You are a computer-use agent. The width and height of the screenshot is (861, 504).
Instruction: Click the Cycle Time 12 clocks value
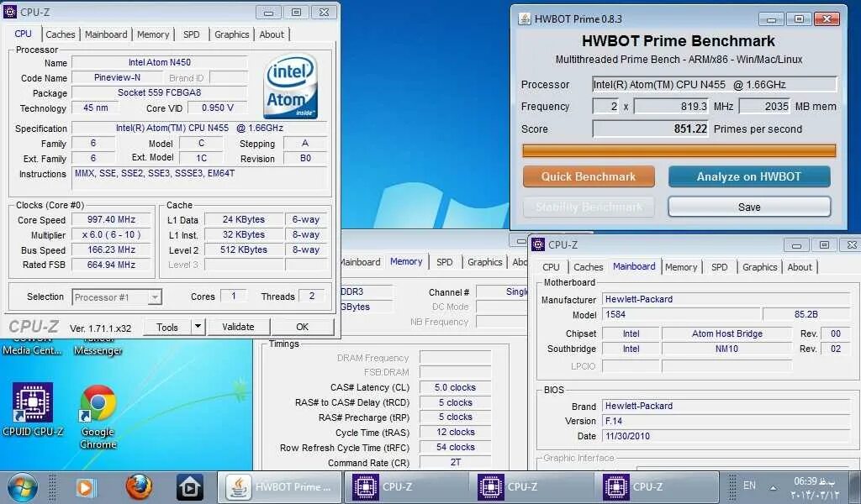click(455, 432)
